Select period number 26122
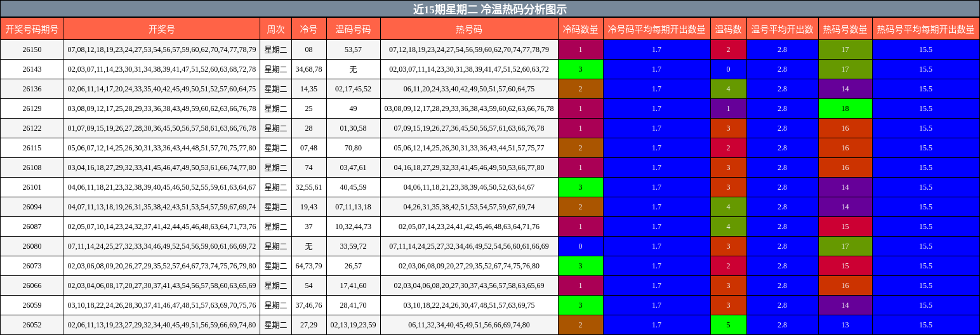The height and width of the screenshot is (335, 980). (x=32, y=128)
